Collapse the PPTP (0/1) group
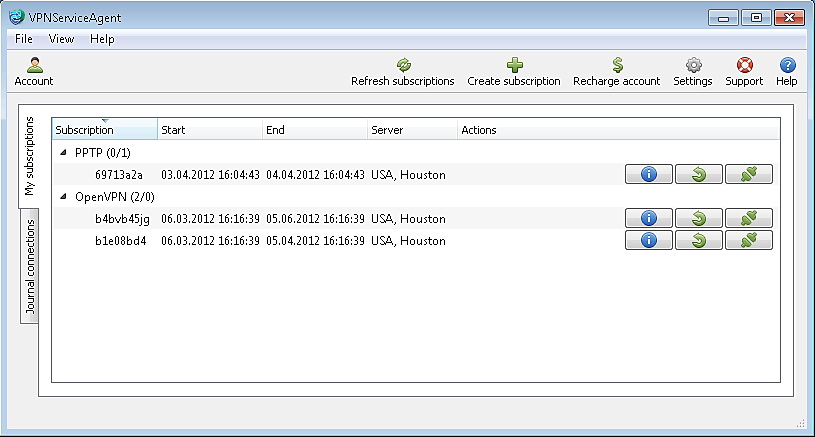Image resolution: width=815 pixels, height=437 pixels. point(65,152)
